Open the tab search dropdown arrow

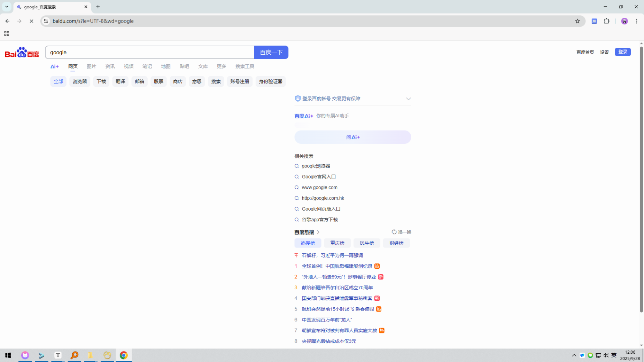7,7
